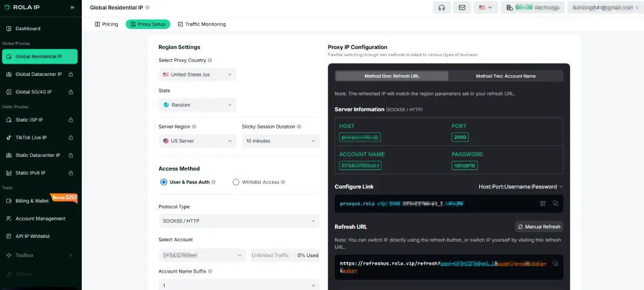Open the Select Proxy Country dropdown
644x290 pixels.
coord(197,75)
